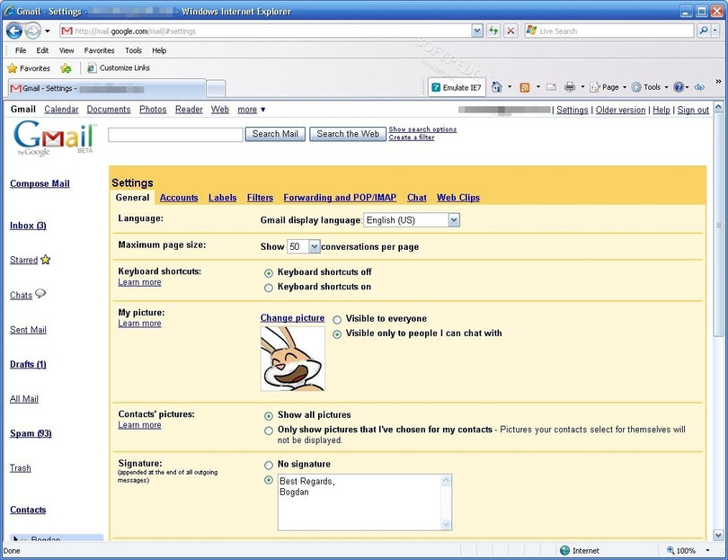The image size is (728, 560).
Task: Click the Print icon in command bar
Action: click(569, 87)
